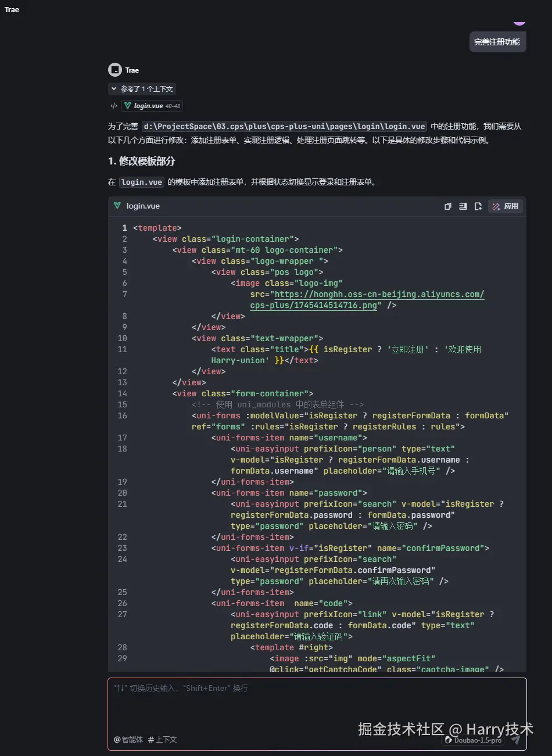The image size is (552, 756).
Task: Open the login.vue 48-48 context chip
Action: [152, 106]
